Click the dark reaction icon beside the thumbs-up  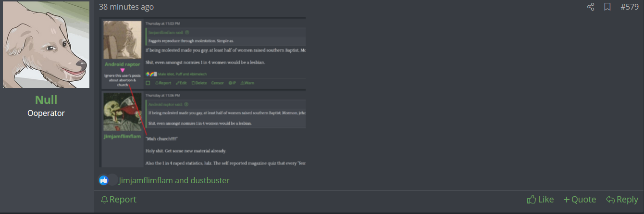point(112,180)
